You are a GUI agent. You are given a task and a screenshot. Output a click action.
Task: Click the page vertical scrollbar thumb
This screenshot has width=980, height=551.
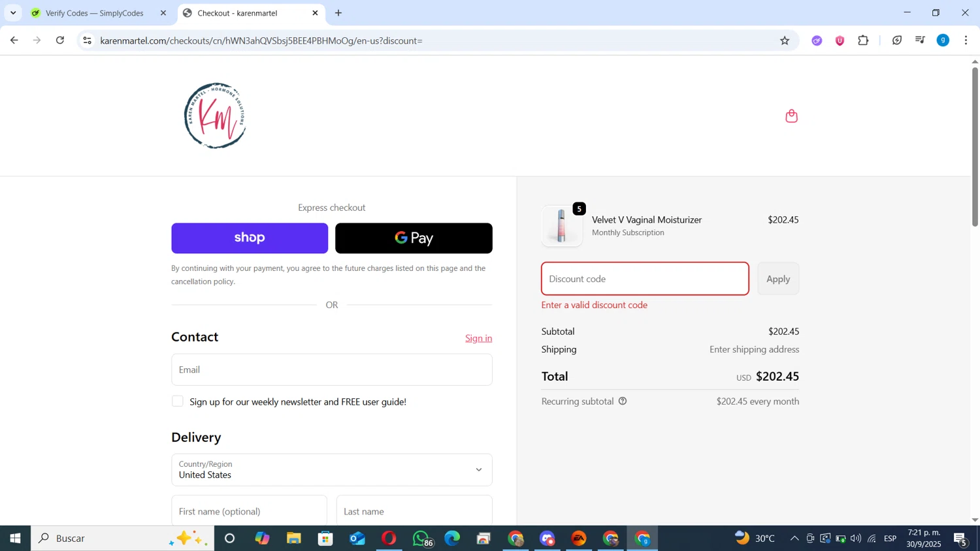975,147
